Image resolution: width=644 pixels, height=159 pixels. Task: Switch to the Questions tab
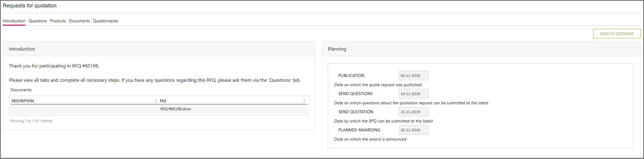[x=38, y=21]
